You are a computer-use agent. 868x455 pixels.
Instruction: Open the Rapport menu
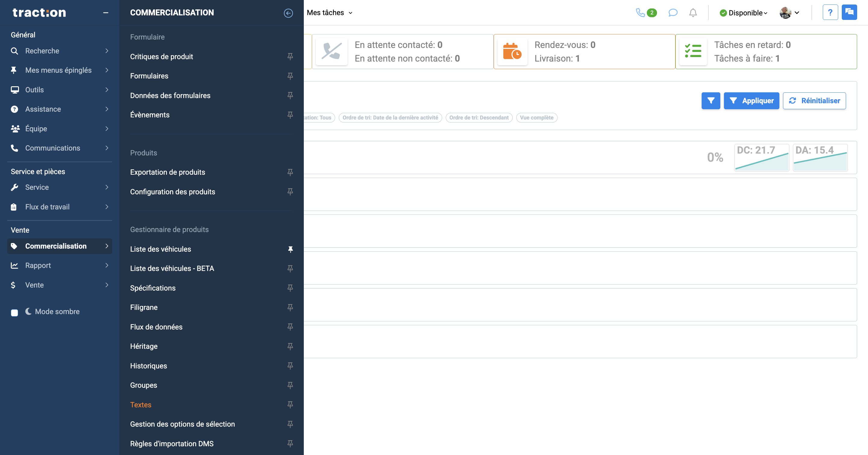tap(38, 266)
